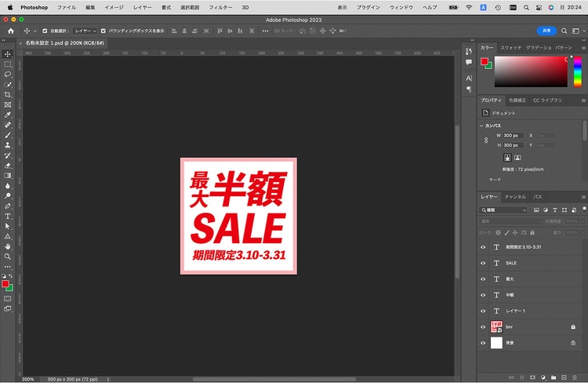
Task: Hide the 半額 text layer
Action: (483, 295)
